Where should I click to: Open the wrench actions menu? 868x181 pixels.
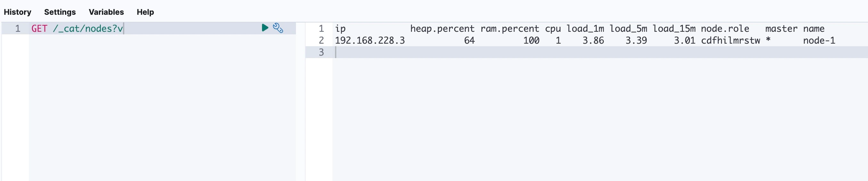tap(278, 28)
